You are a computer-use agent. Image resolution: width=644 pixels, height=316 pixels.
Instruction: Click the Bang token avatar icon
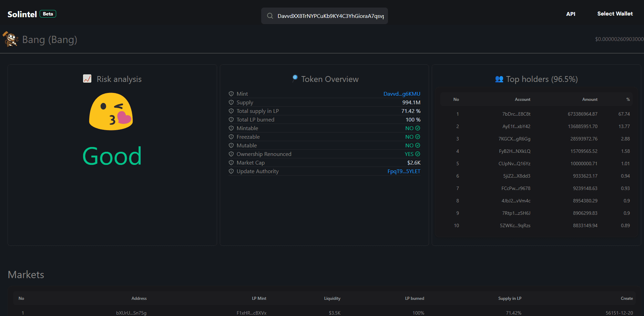[11, 39]
